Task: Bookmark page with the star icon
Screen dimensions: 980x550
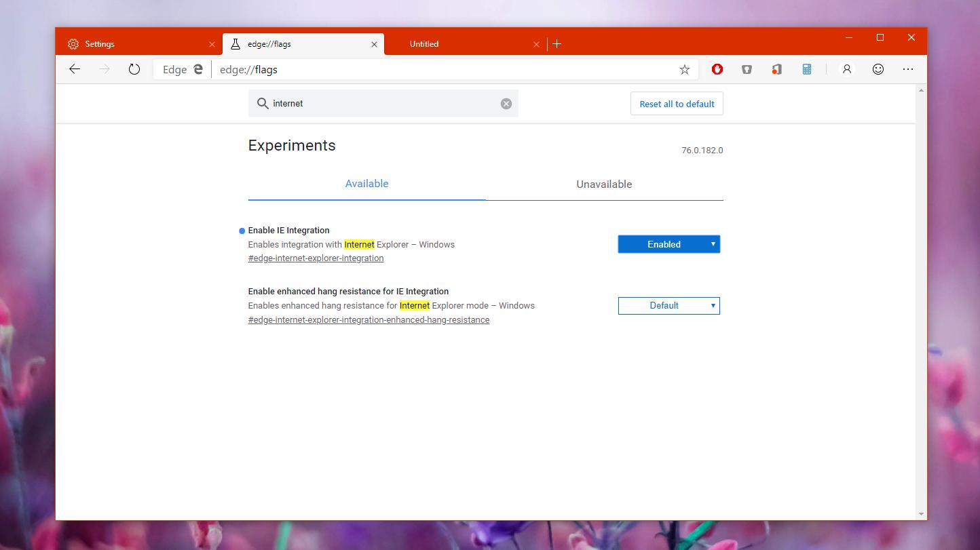Action: [684, 69]
